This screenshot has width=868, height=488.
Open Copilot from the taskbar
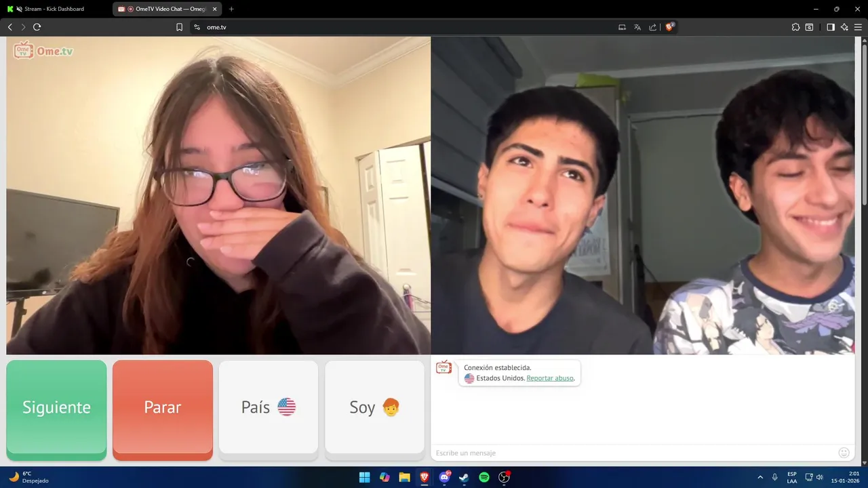[x=384, y=477]
